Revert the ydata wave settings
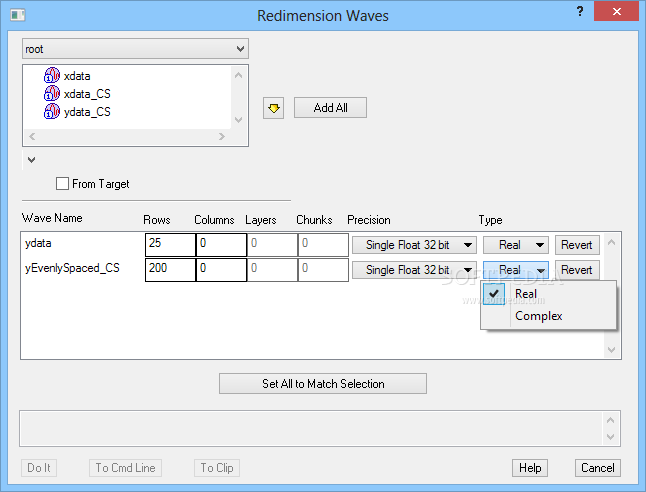 click(x=577, y=245)
